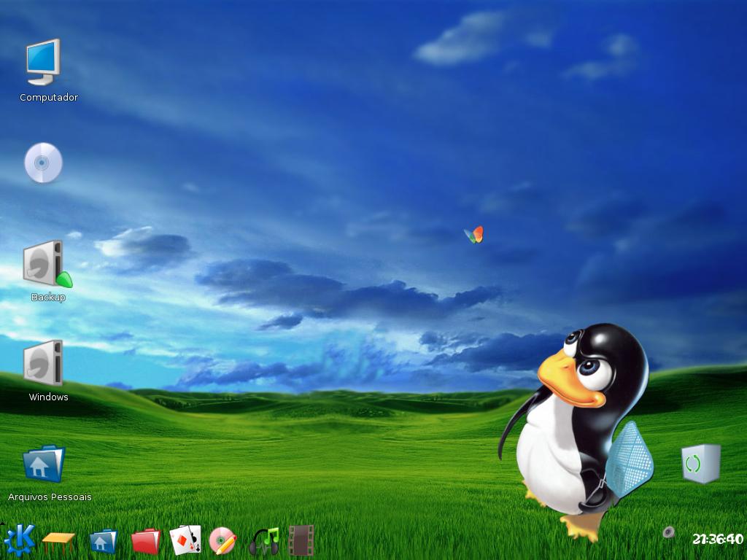Viewport: 747px width, 560px height.
Task: Launch the home folder from the panel
Action: coord(104,542)
